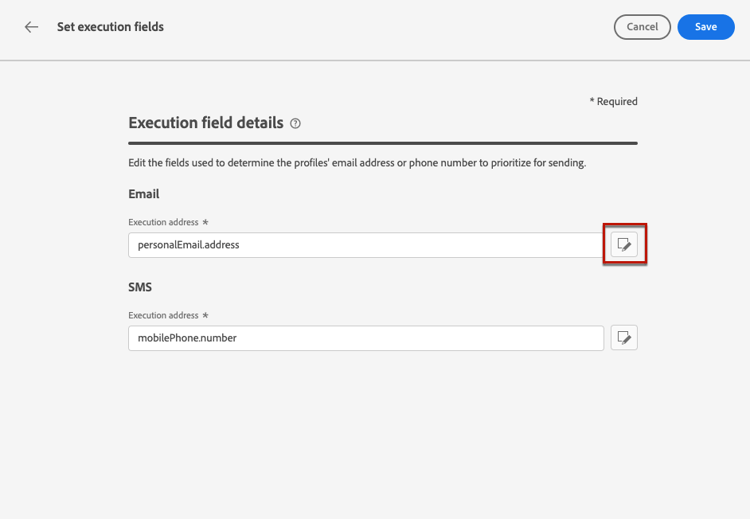This screenshot has height=519, width=750.
Task: Click the edit icon for SMS address
Action: tap(624, 338)
